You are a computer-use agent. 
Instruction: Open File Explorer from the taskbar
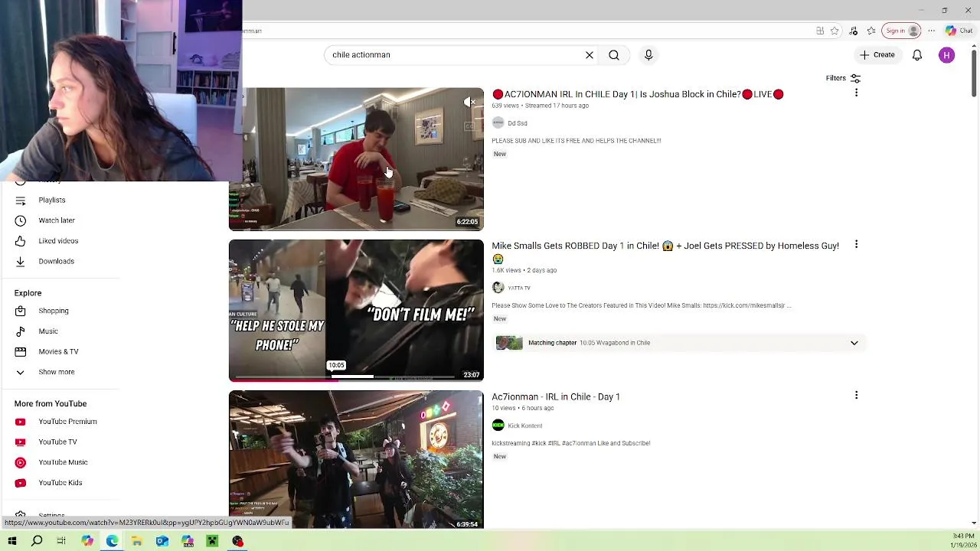(137, 541)
